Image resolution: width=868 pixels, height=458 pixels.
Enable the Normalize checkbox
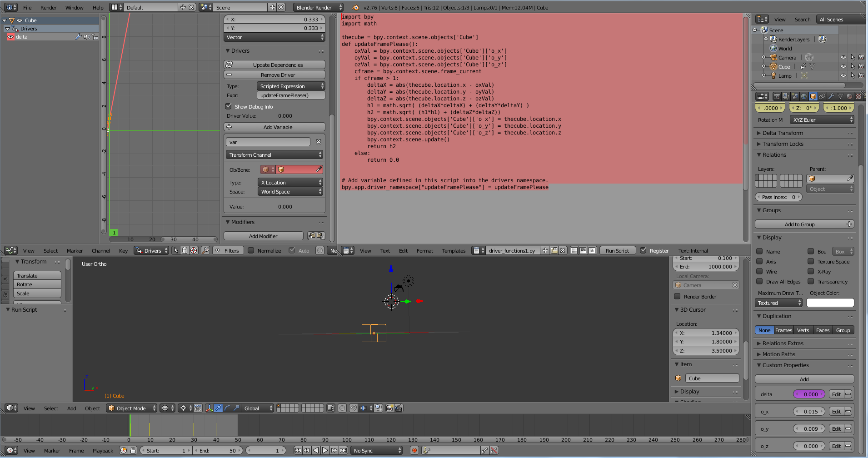click(x=251, y=250)
